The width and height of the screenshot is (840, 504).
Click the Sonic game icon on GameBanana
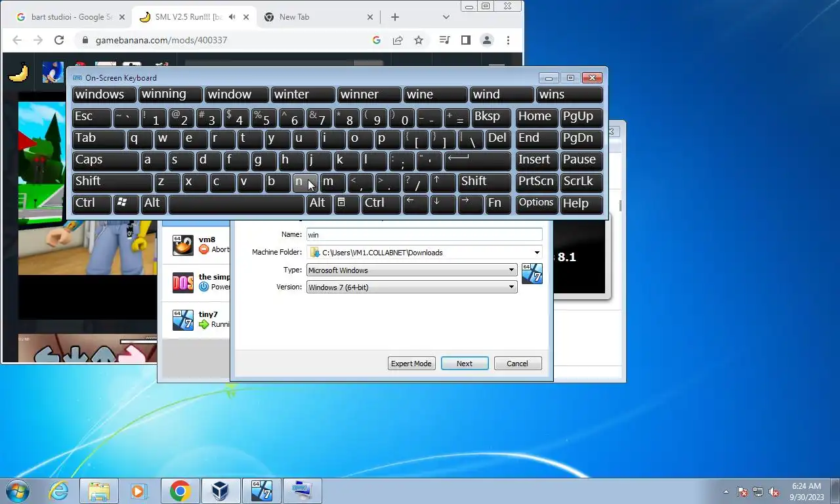(x=53, y=72)
